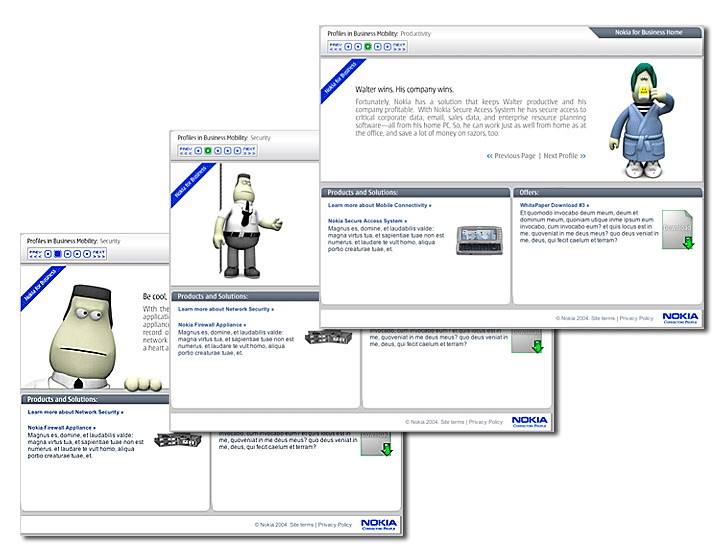The image size is (724, 558).
Task: Select third step dot on middle Security page
Action: pos(217,151)
